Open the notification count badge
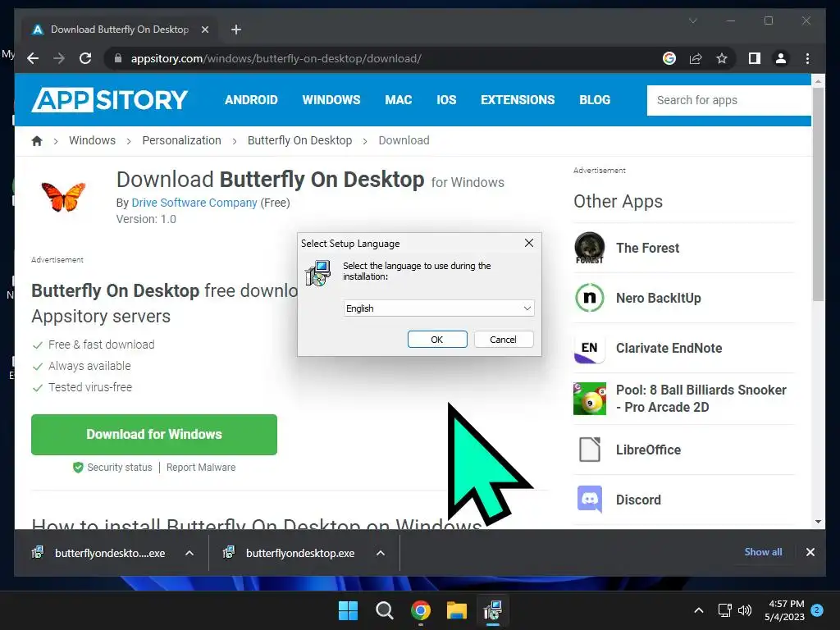Viewport: 840px width, 630px height. [817, 610]
